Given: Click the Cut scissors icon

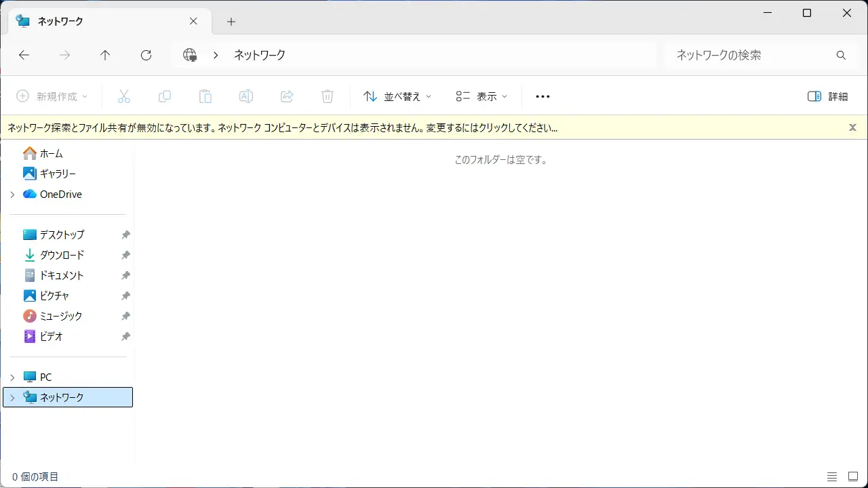Looking at the screenshot, I should (x=124, y=96).
